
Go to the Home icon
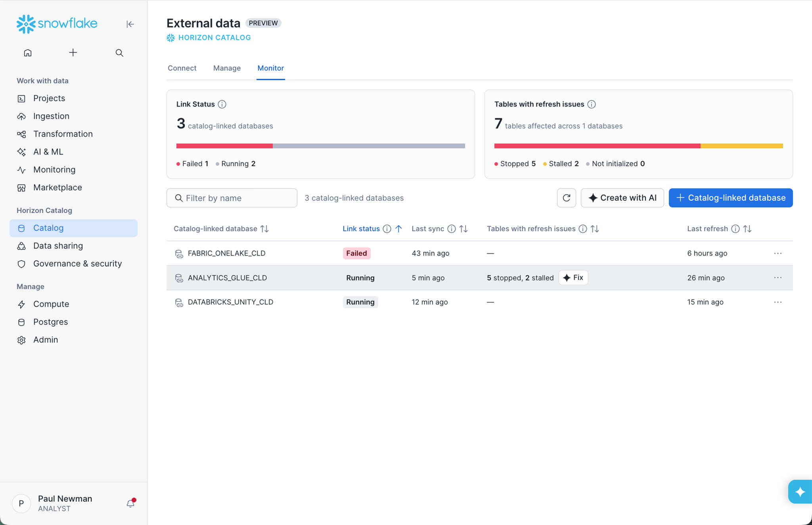(28, 53)
